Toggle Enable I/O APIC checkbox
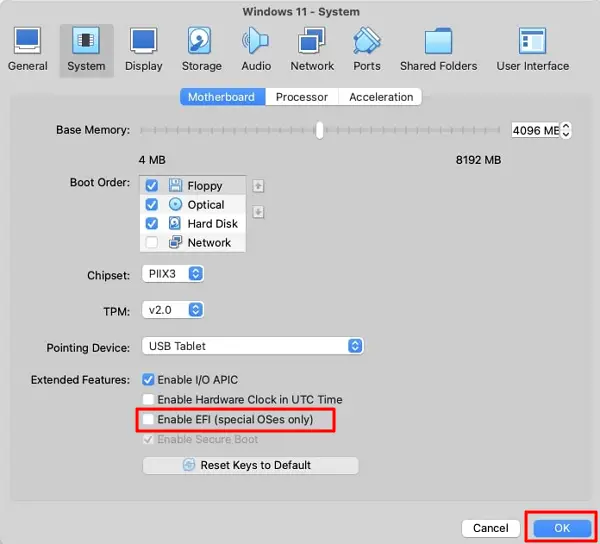The width and height of the screenshot is (600, 544). [148, 379]
